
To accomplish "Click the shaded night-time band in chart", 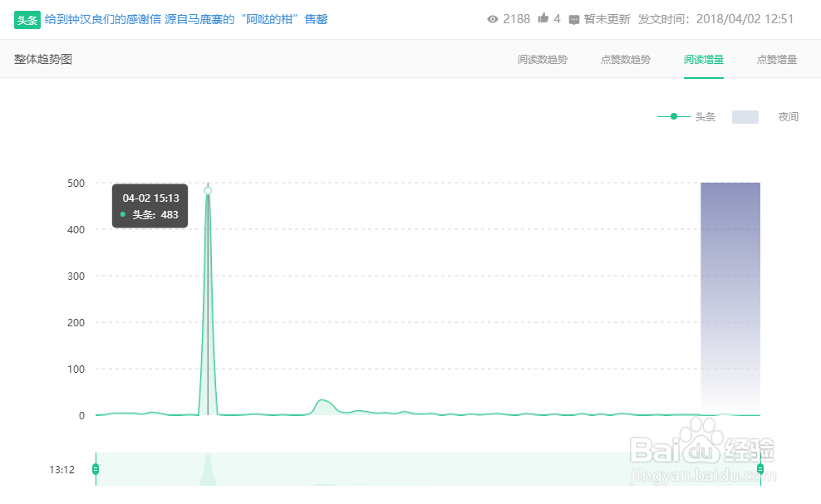I will [730, 298].
